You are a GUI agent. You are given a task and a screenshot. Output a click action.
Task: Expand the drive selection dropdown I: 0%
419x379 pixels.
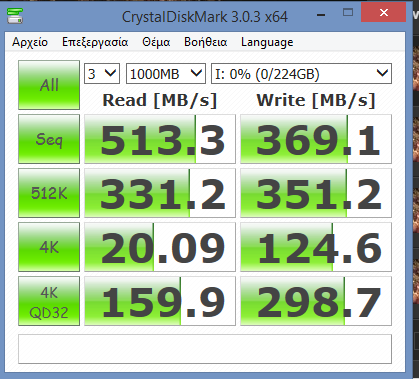[301, 74]
